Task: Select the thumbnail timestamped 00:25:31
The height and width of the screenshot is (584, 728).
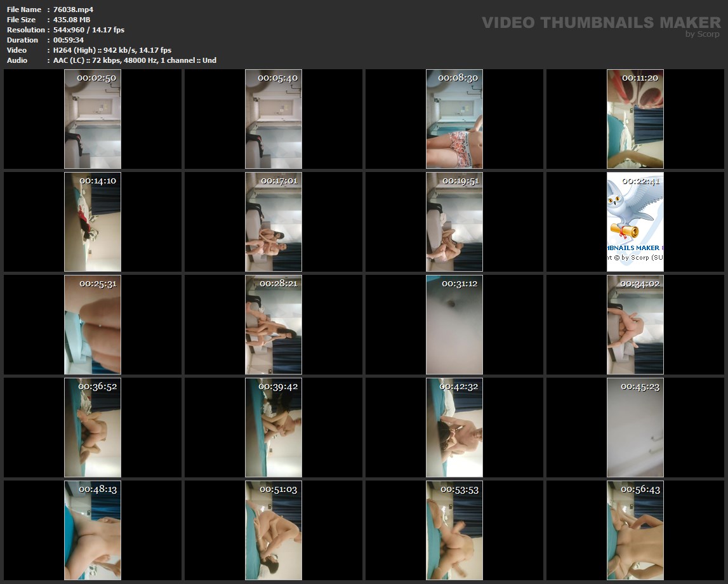Action: pos(93,324)
